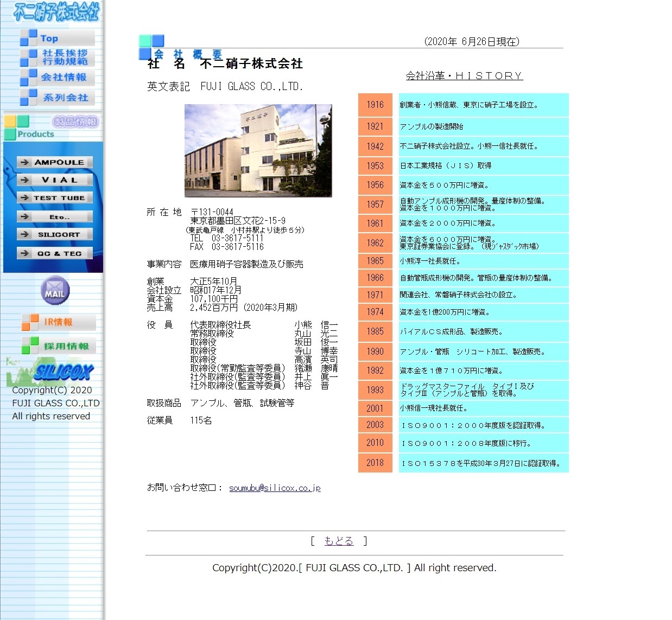672x620 pixels.
Task: Email soumubu@silicox.co.jp via the link
Action: 275,488
